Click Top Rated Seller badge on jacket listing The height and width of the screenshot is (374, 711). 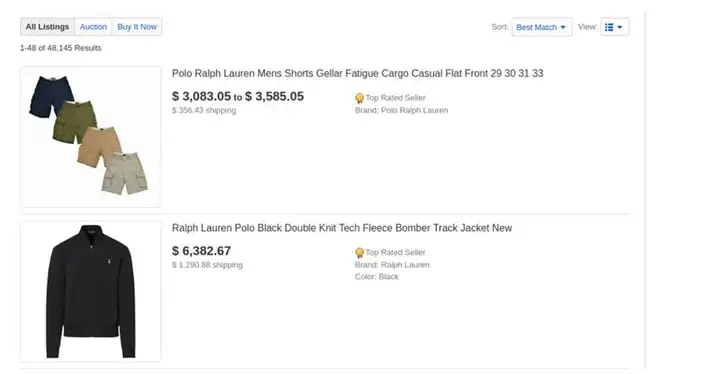pyautogui.click(x=390, y=253)
